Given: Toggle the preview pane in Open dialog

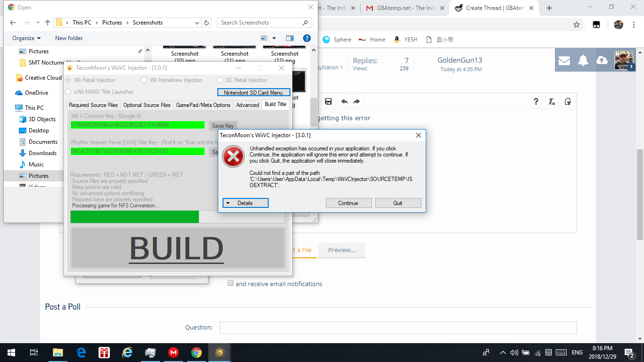Looking at the screenshot, I should coord(289,38).
